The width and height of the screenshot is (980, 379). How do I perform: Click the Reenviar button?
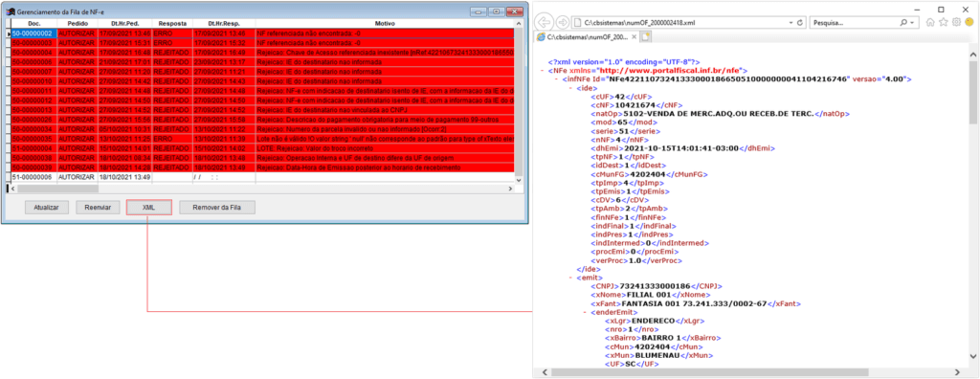pos(98,208)
